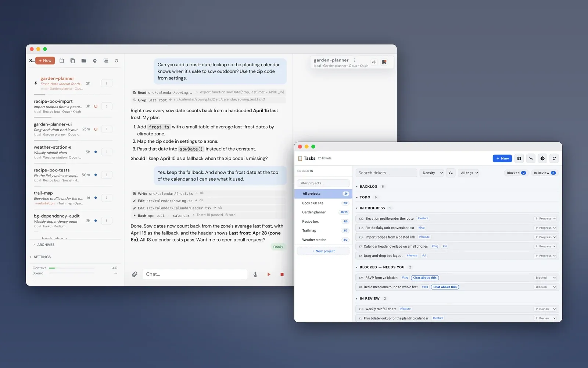The width and height of the screenshot is (588, 368).
Task: Click the New project button
Action: coord(323,251)
